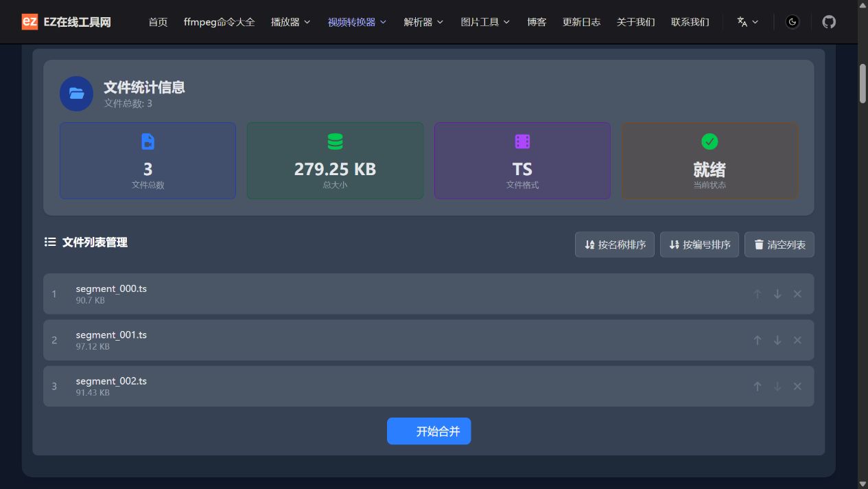Image resolution: width=868 pixels, height=489 pixels.
Task: Move segment_000.ts up arrow
Action: [758, 294]
